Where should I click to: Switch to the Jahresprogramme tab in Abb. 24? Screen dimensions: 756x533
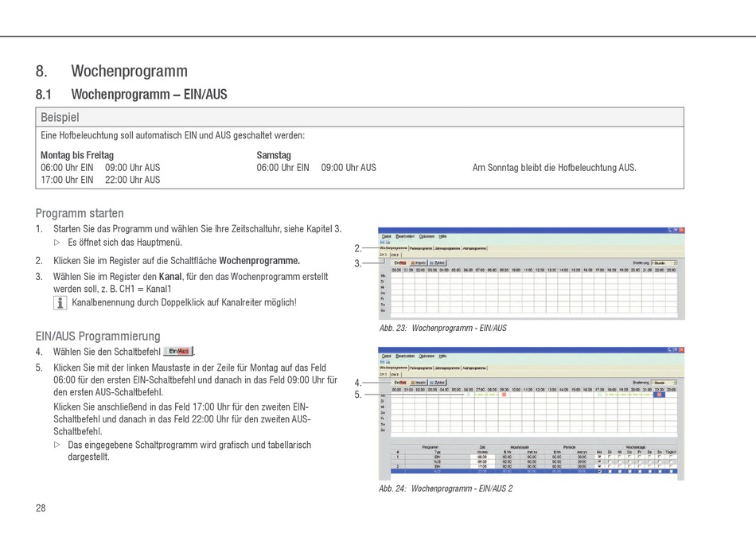pos(447,368)
